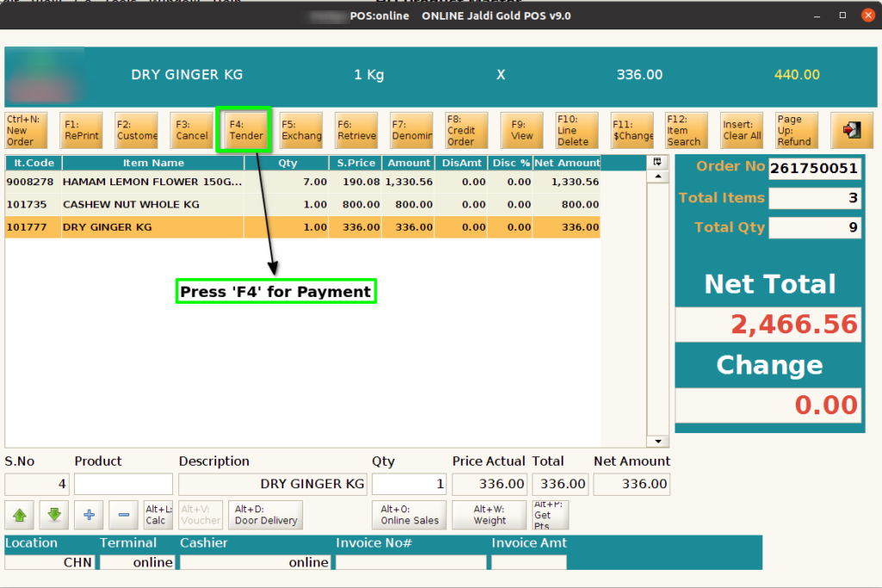Click the Change value 0.00

[767, 405]
